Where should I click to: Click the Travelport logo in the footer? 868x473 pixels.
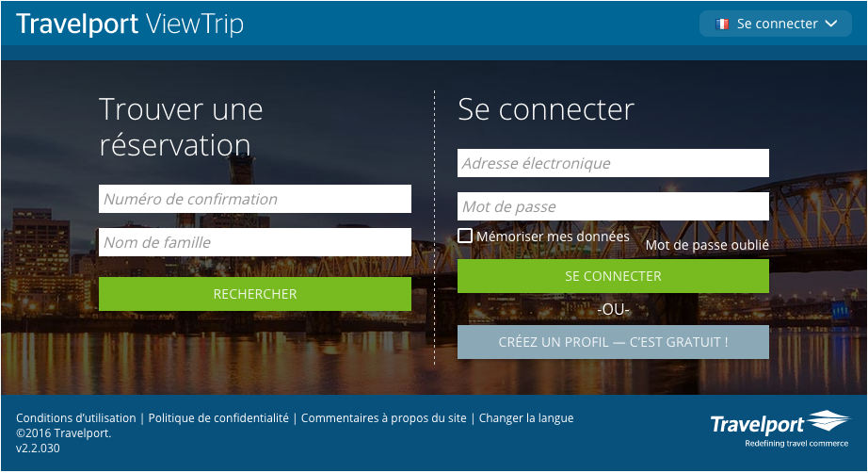pyautogui.click(x=780, y=429)
